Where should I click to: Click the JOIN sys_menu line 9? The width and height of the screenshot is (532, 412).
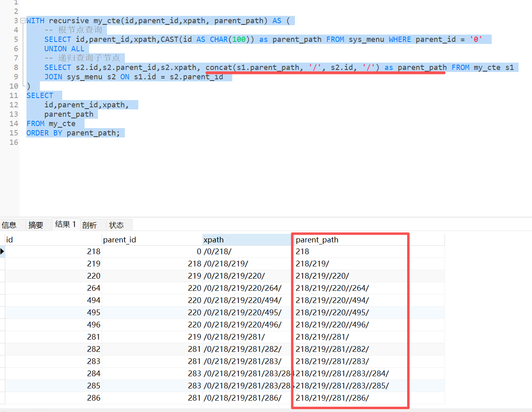tap(134, 77)
